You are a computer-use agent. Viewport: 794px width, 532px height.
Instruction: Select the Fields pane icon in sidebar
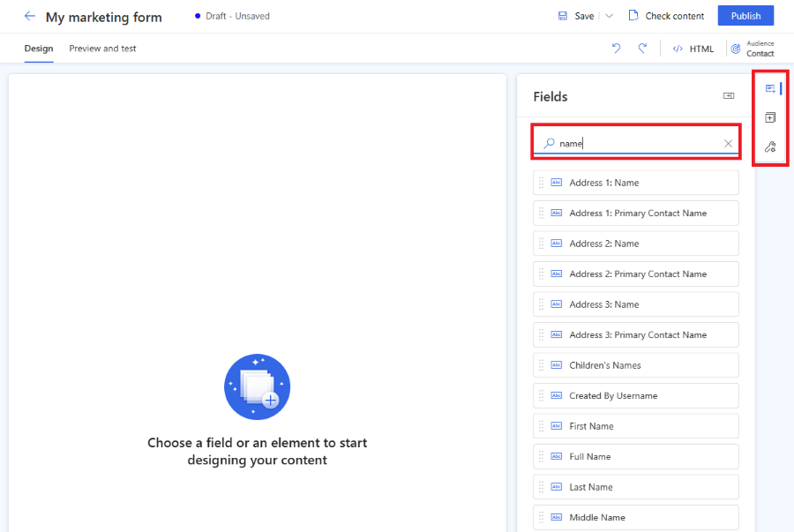coord(770,88)
